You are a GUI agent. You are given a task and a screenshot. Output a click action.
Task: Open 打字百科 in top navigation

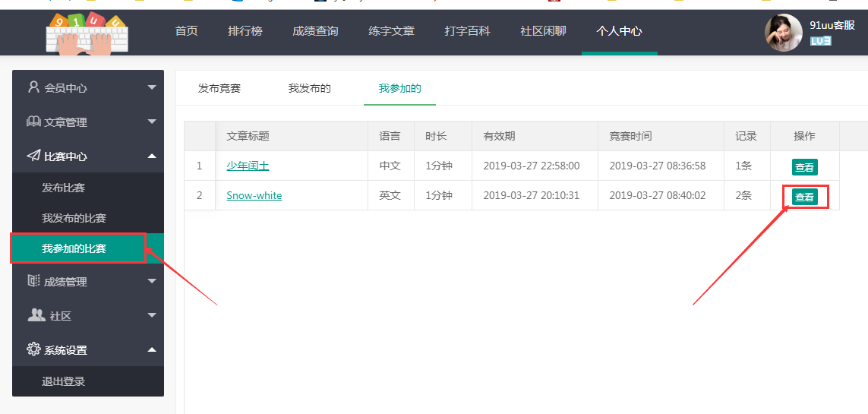(x=467, y=31)
